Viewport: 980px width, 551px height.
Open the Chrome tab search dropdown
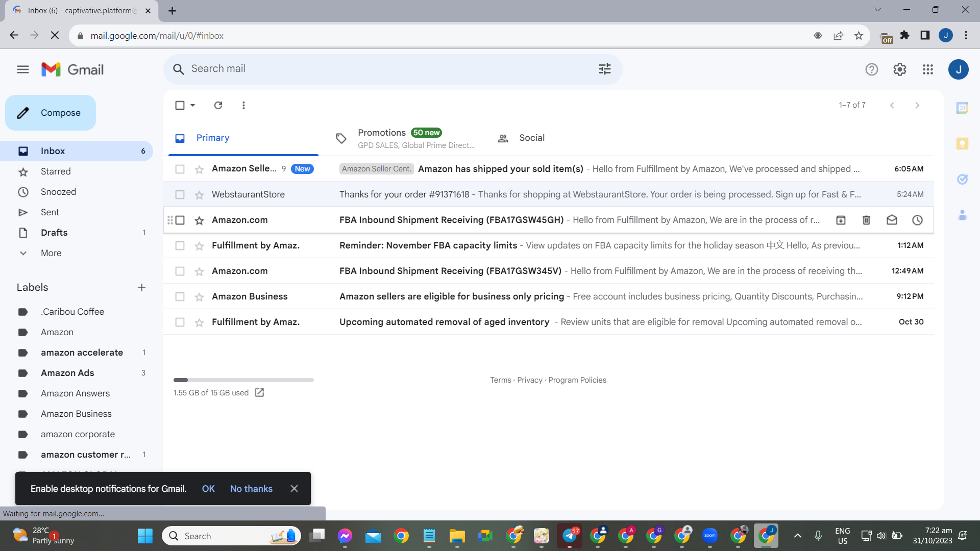coord(877,10)
